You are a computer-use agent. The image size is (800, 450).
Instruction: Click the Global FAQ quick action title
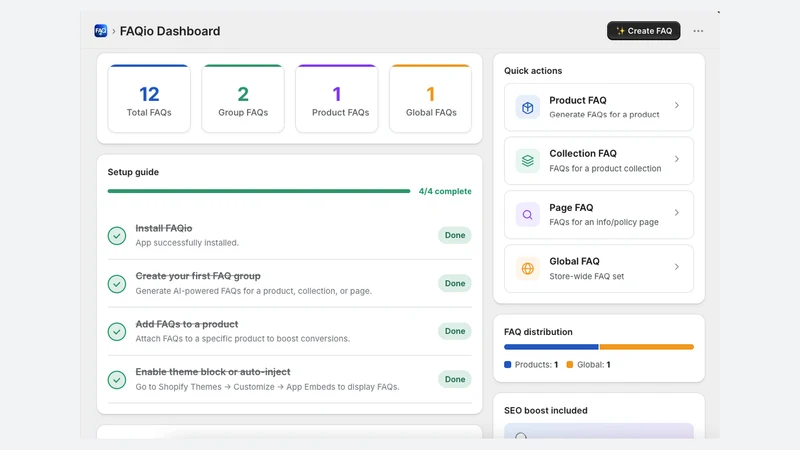click(574, 261)
